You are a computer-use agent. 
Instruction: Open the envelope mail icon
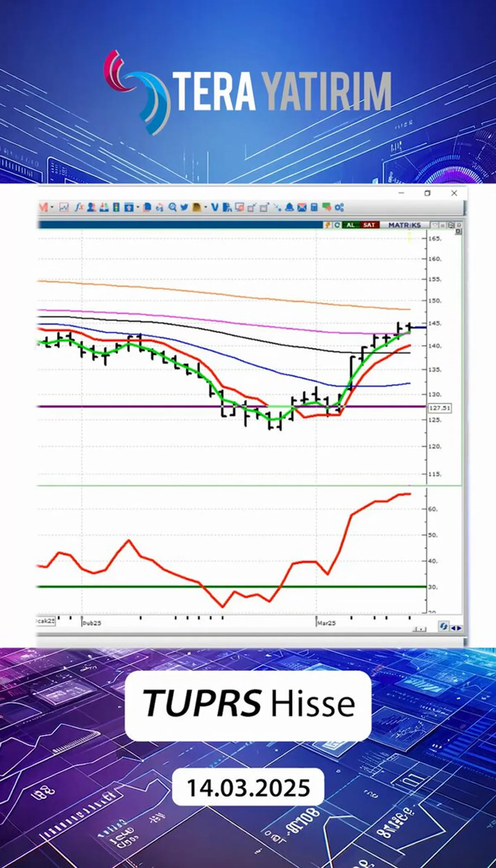tap(302, 208)
